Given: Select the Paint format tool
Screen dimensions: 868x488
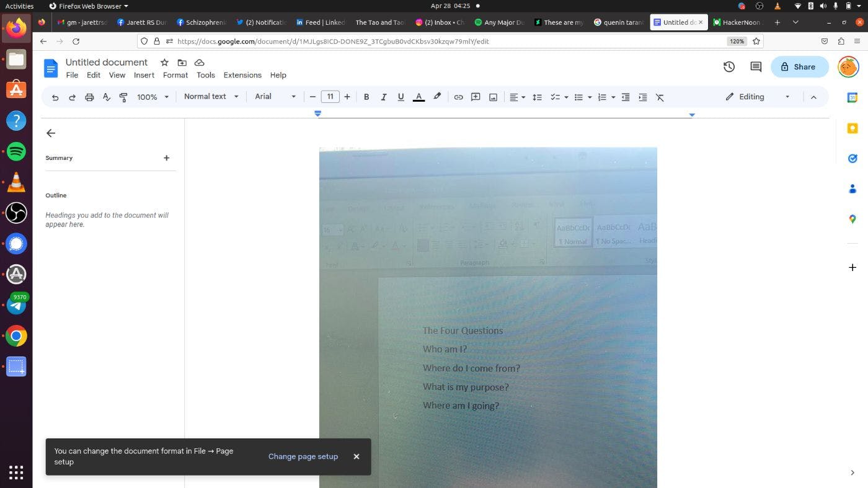Looking at the screenshot, I should pos(123,97).
